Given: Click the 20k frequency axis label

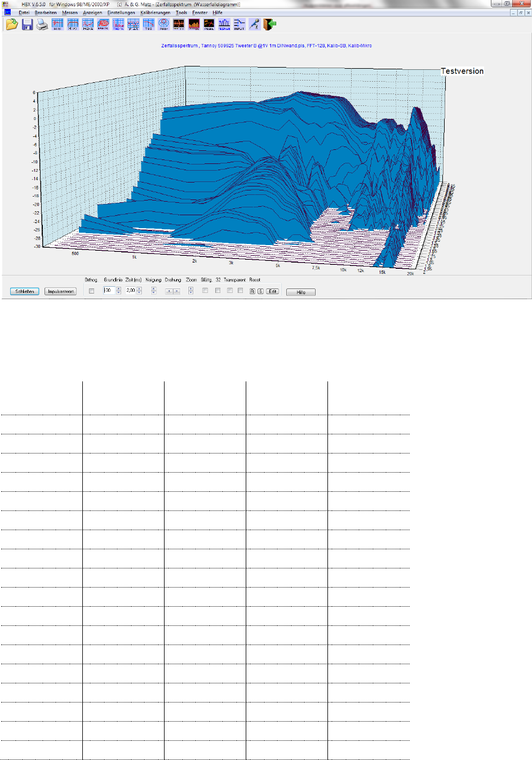Looking at the screenshot, I should (410, 274).
